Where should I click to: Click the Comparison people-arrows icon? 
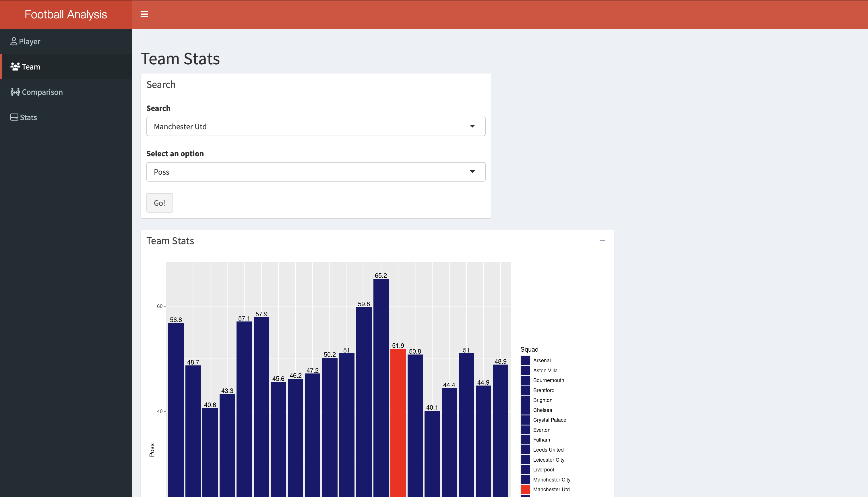(x=15, y=92)
